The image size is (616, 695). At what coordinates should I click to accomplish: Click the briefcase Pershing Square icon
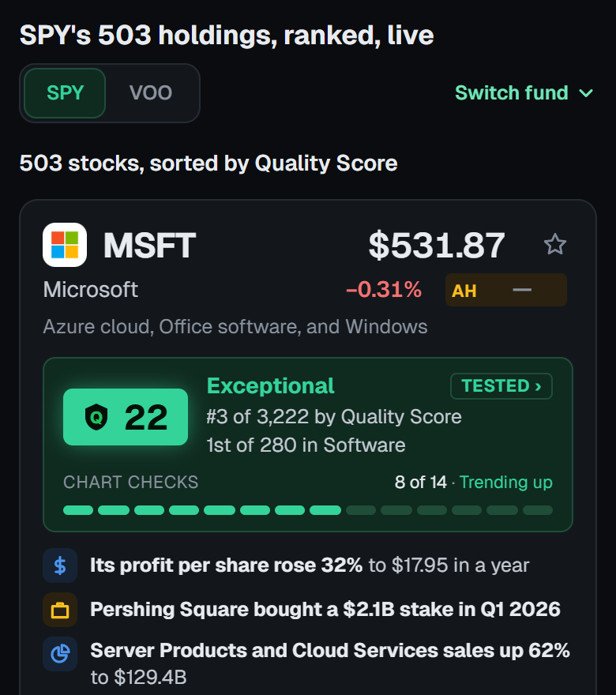(60, 610)
